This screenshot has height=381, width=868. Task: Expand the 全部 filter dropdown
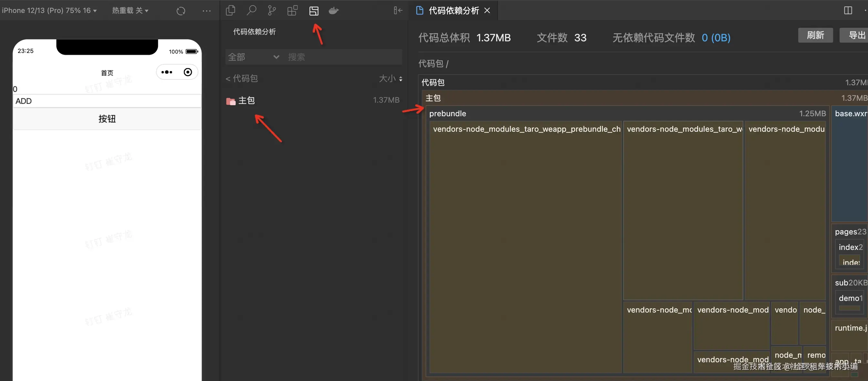coord(253,57)
